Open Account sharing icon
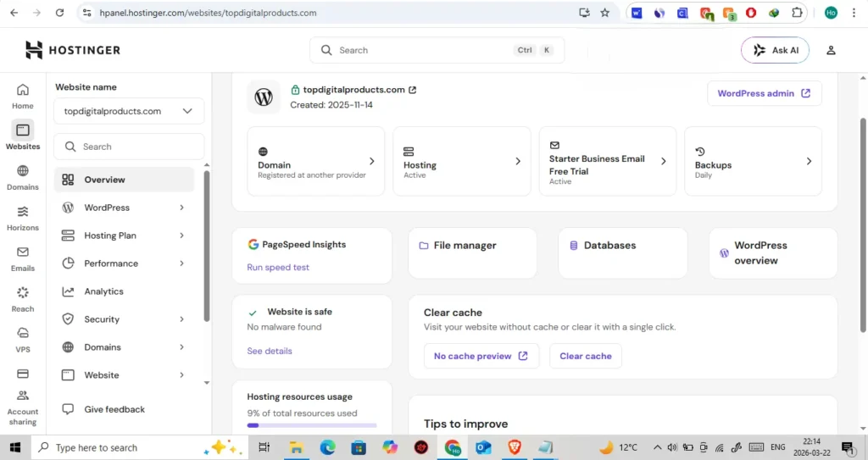 pyautogui.click(x=23, y=396)
